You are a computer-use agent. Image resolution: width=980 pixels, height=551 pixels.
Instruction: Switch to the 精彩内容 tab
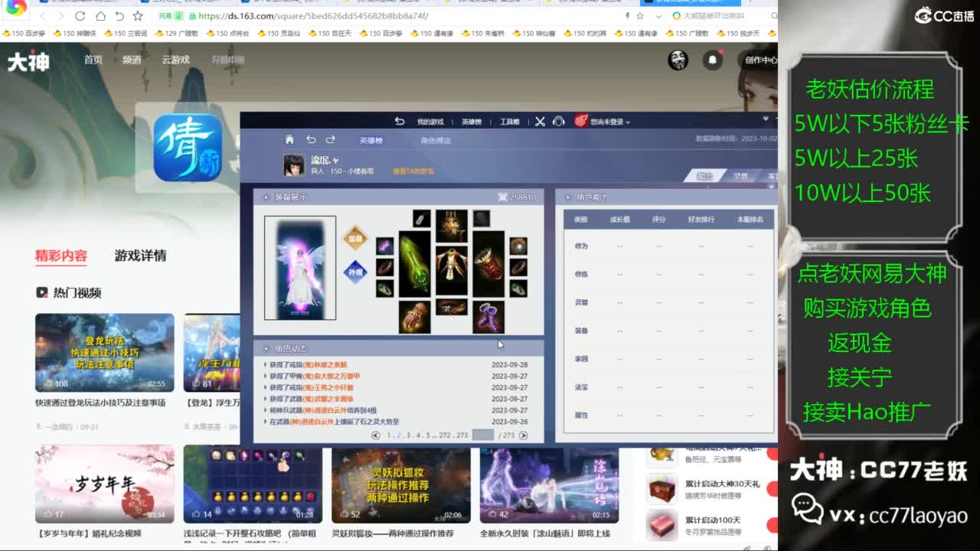61,256
